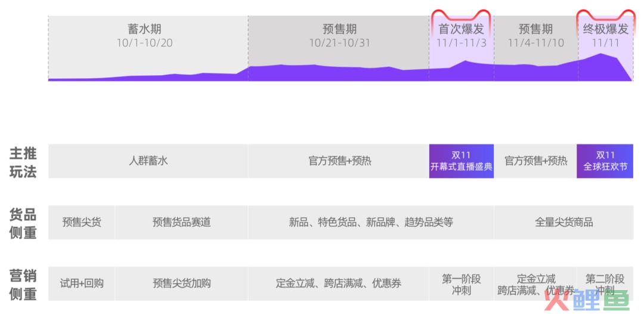Select the 终极爆发 phase title
This screenshot has width=644, height=314.
(606, 29)
